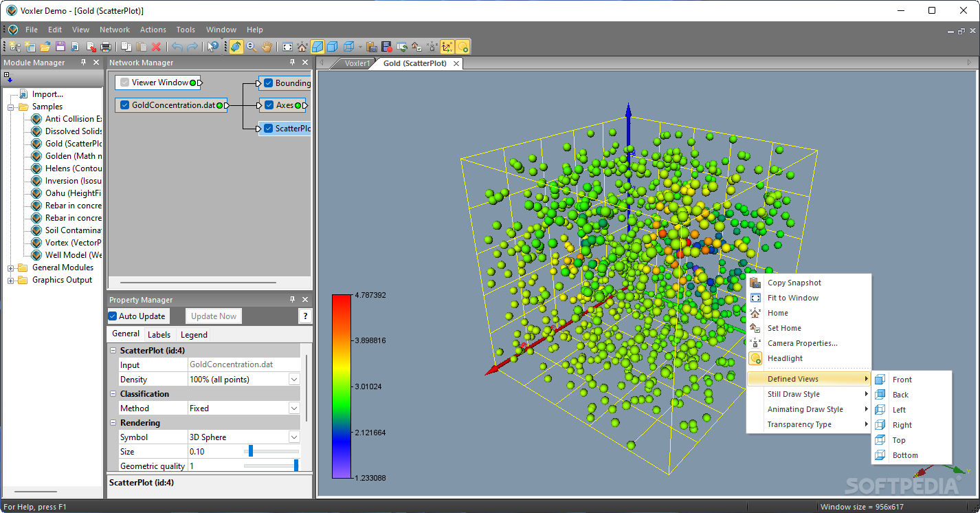The image size is (980, 513).
Task: Click the context Help pointer icon
Action: point(212,47)
